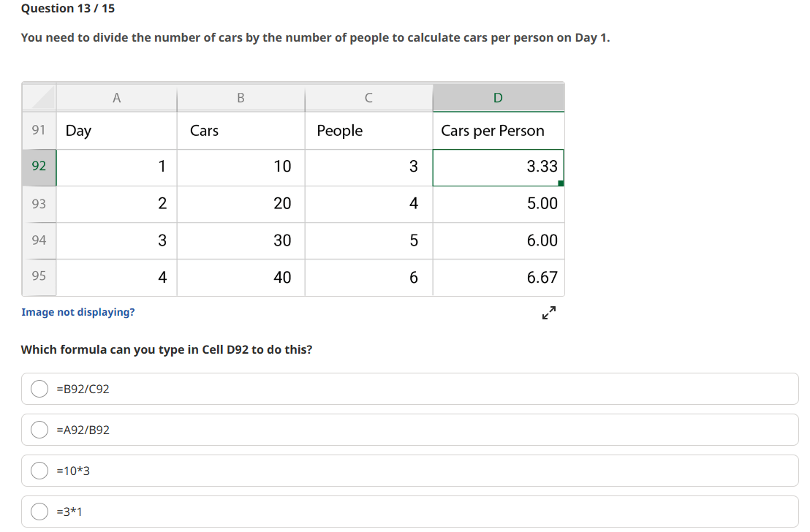Select column C header in the spreadsheet
The width and height of the screenshot is (810, 532).
point(368,97)
